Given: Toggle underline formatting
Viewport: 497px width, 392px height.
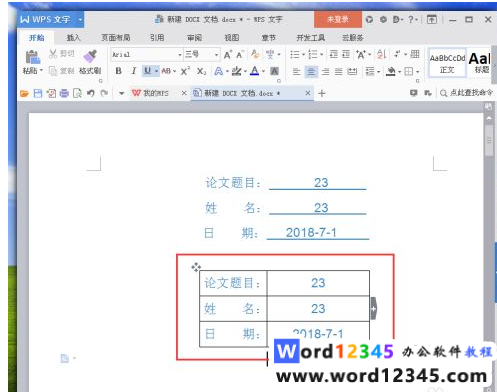Looking at the screenshot, I should click(x=147, y=71).
